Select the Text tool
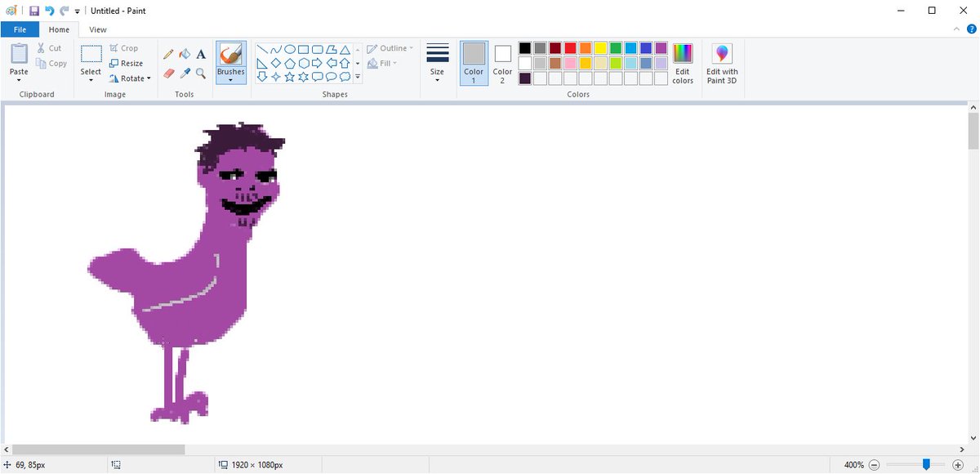 point(201,54)
